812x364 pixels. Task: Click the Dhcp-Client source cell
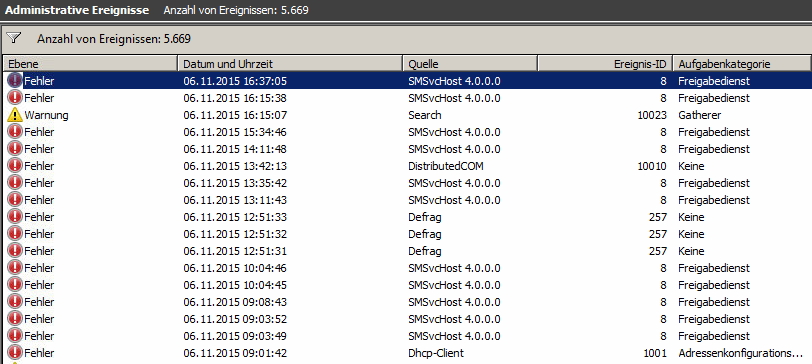pyautogui.click(x=436, y=353)
